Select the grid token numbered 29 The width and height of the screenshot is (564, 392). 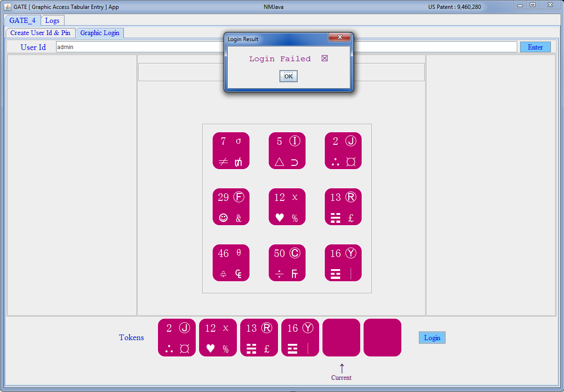pos(231,207)
